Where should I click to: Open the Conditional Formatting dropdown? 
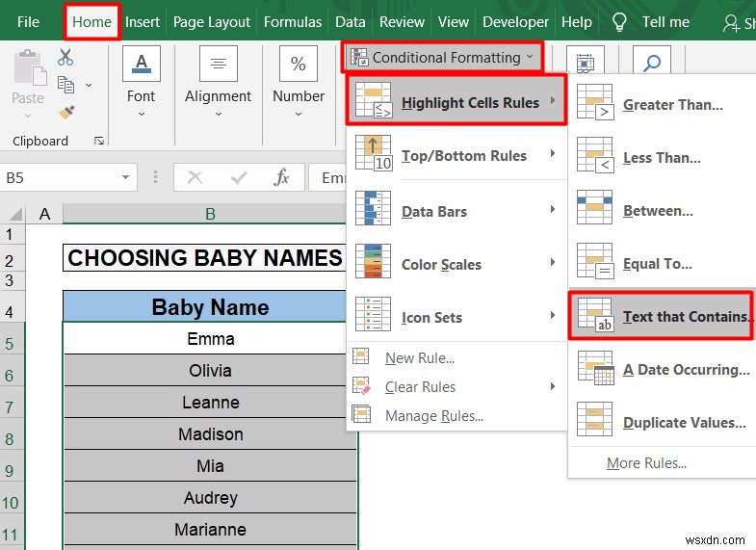(x=443, y=58)
